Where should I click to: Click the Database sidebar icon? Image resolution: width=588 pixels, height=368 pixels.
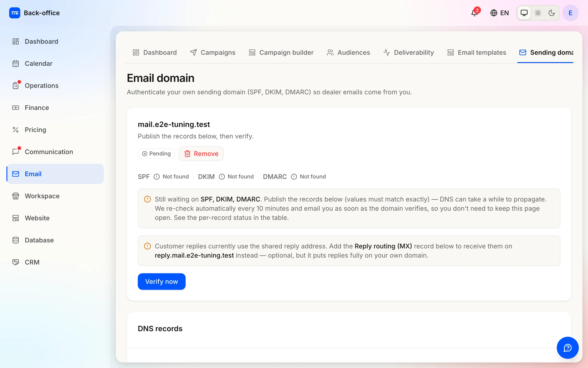pyautogui.click(x=16, y=240)
